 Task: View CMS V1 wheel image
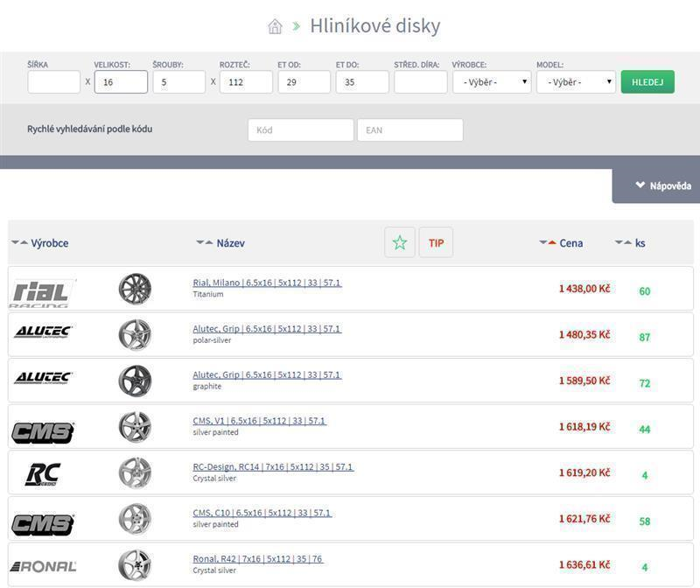coord(135,426)
